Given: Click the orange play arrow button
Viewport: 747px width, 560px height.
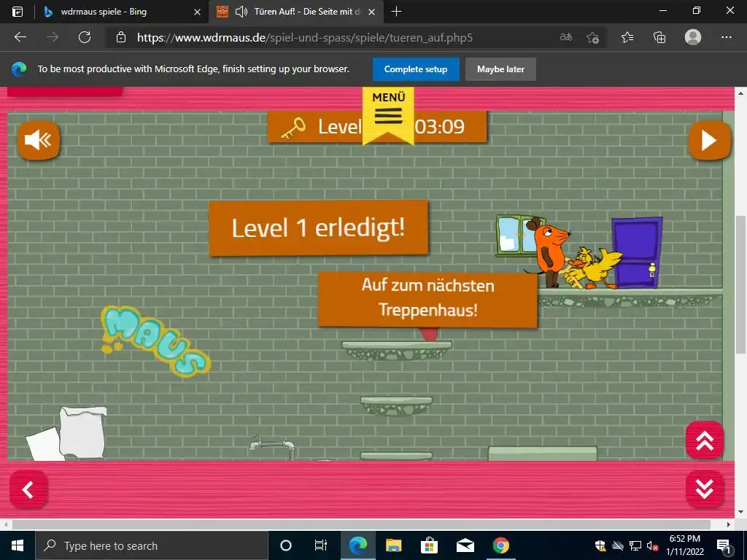Looking at the screenshot, I should click(x=709, y=140).
